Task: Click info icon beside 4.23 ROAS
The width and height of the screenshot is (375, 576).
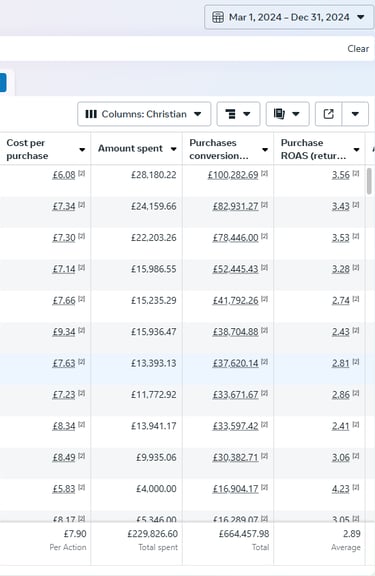Action: (x=356, y=487)
